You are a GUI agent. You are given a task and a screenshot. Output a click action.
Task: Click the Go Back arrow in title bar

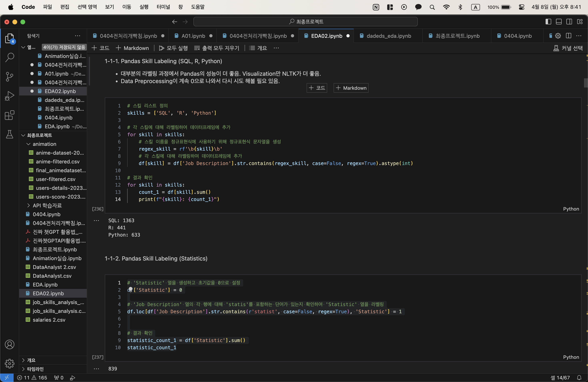[x=175, y=22]
